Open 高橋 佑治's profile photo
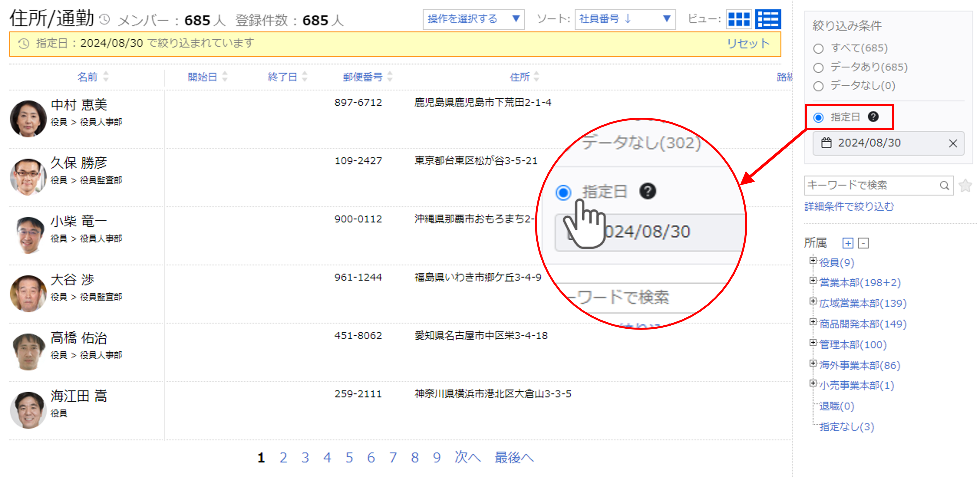 [x=28, y=352]
